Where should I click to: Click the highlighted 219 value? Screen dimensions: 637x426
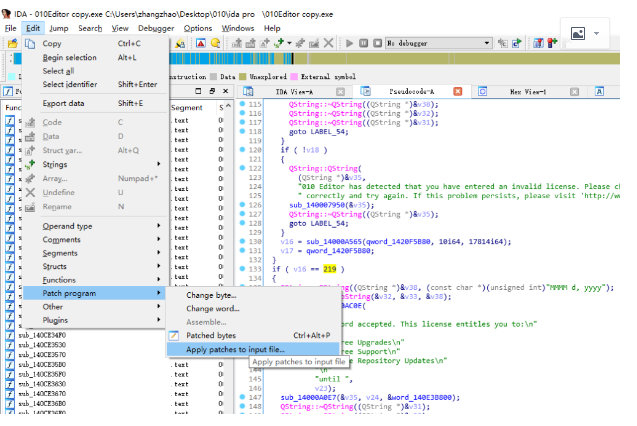(x=329, y=269)
